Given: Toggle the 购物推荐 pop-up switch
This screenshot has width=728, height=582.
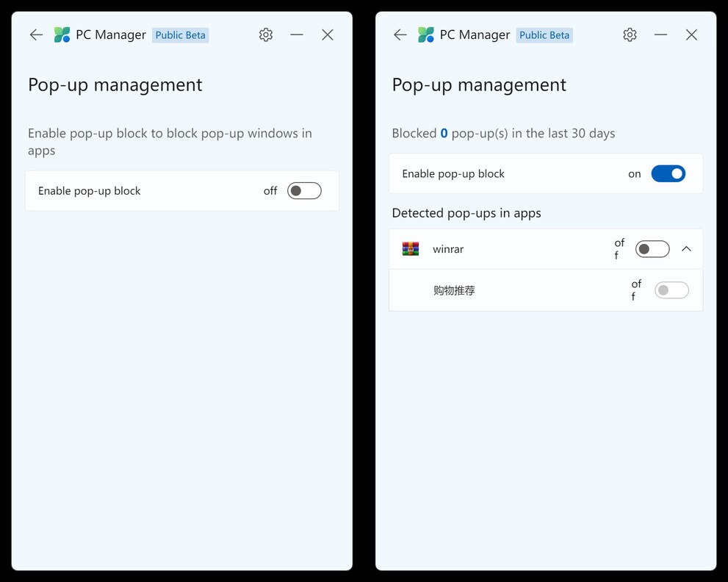Looking at the screenshot, I should click(x=672, y=290).
